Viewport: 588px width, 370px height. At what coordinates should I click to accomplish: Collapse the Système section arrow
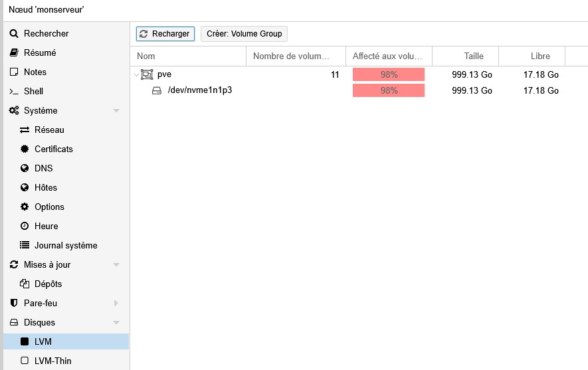coord(116,111)
